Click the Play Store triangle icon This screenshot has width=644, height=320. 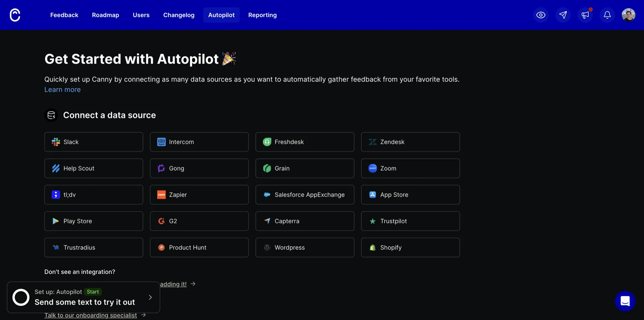[56, 221]
